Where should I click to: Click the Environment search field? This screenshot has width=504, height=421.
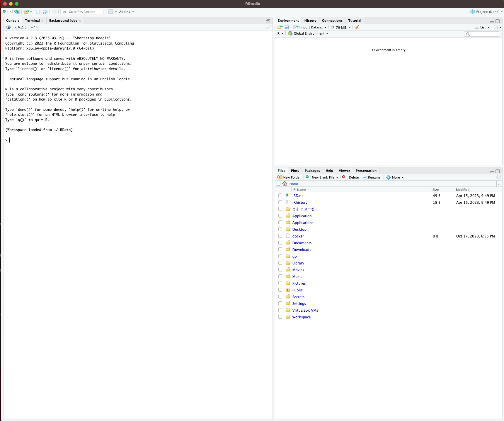482,34
